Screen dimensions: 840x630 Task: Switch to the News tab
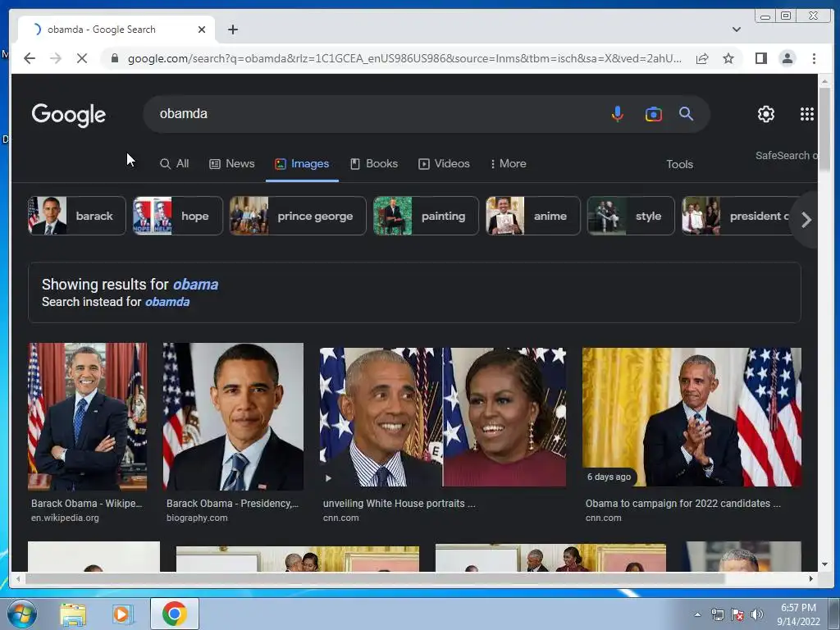[232, 163]
